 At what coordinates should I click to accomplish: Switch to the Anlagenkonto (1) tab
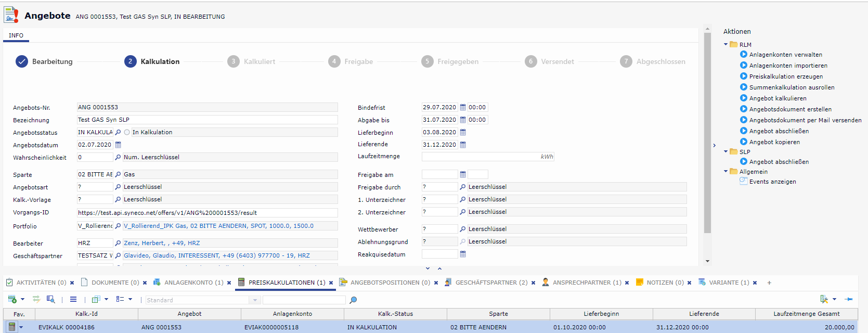click(193, 283)
